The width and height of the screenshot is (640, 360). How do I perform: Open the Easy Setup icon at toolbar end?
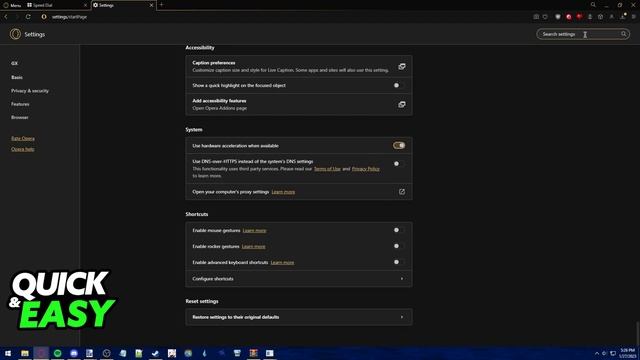pyautogui.click(x=634, y=17)
